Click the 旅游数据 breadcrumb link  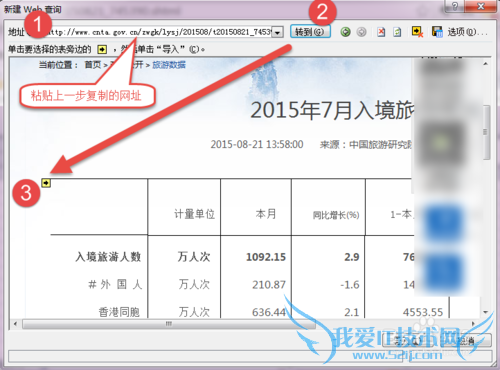169,65
